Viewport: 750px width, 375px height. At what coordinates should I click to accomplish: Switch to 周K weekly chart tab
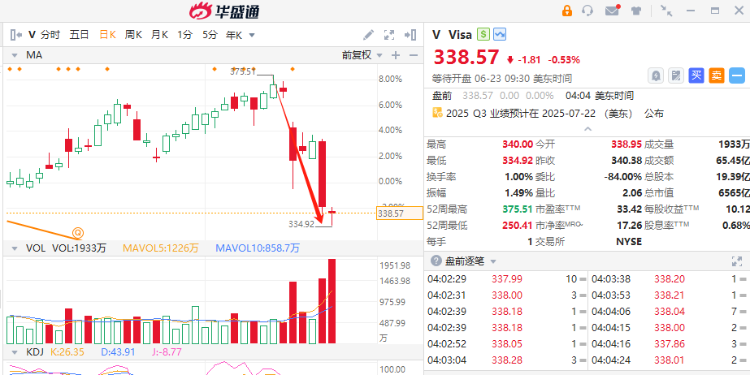click(x=133, y=35)
